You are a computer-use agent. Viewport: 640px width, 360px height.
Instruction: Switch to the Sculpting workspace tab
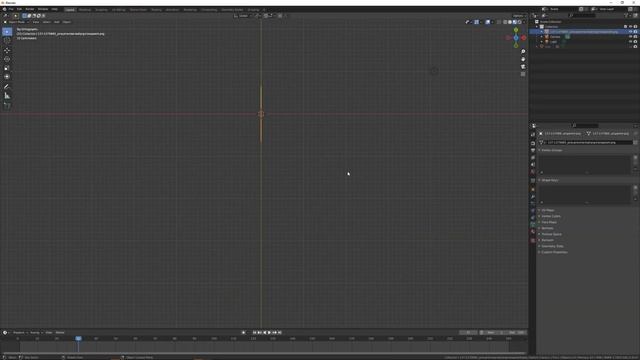[x=101, y=9]
